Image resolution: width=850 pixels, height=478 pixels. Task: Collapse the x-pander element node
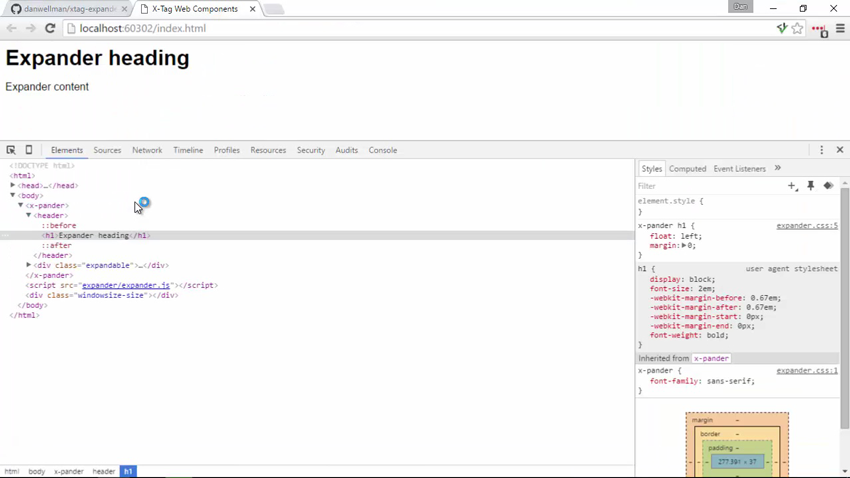(21, 205)
